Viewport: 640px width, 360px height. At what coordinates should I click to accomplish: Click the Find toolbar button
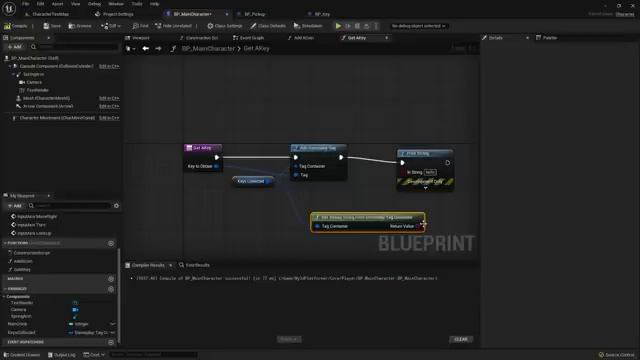point(140,26)
